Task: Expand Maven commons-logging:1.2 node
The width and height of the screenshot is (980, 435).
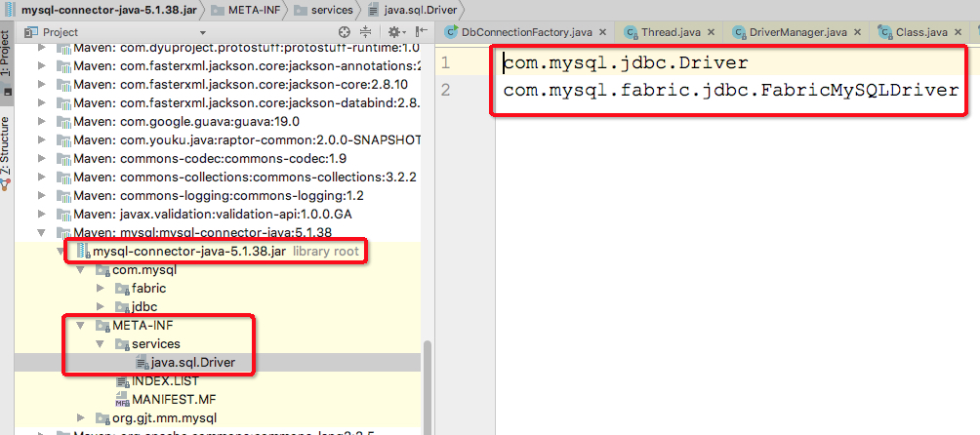Action: [42, 195]
